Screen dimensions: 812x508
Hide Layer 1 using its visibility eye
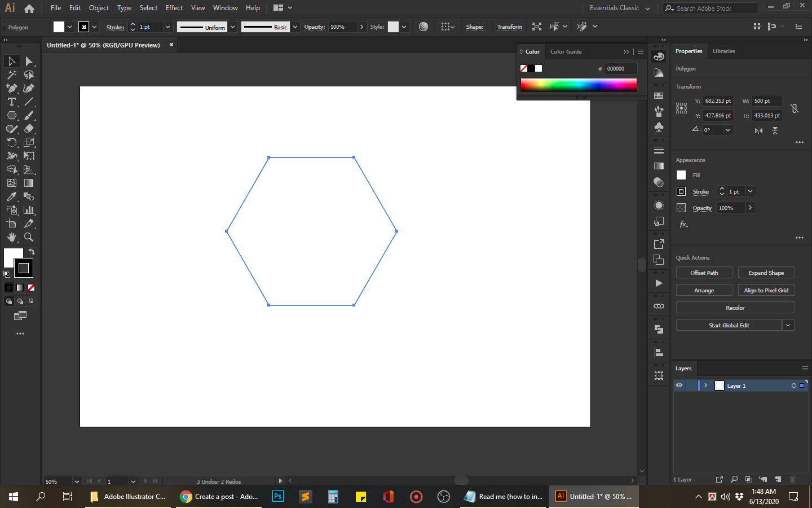(x=679, y=386)
